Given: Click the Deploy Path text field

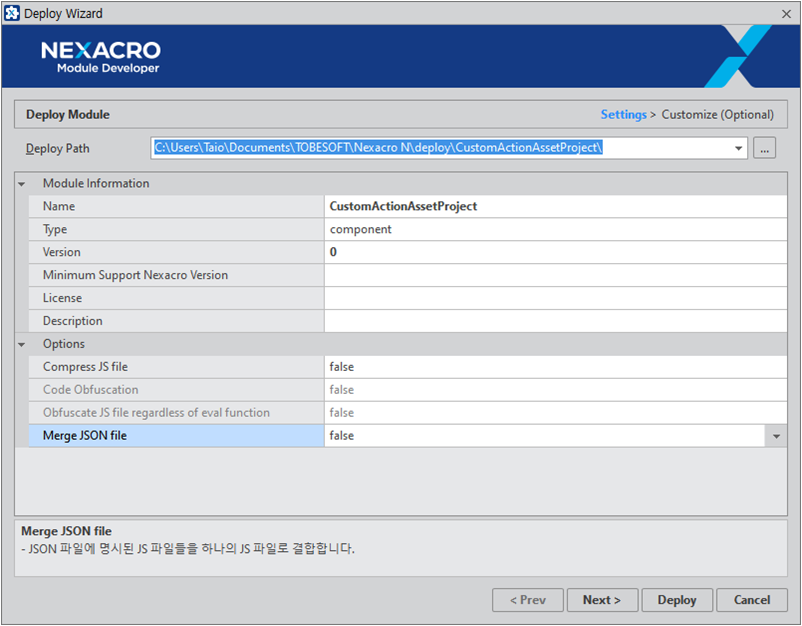Looking at the screenshot, I should [x=440, y=148].
